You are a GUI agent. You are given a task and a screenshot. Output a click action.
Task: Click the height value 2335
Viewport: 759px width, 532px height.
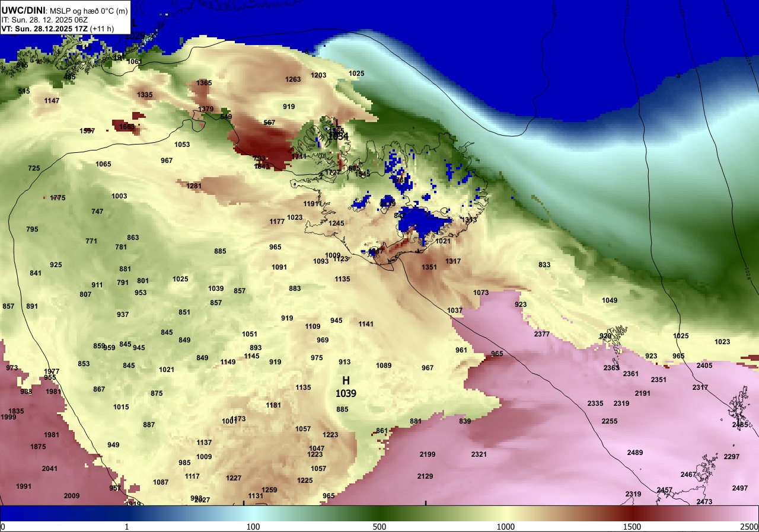(x=595, y=403)
